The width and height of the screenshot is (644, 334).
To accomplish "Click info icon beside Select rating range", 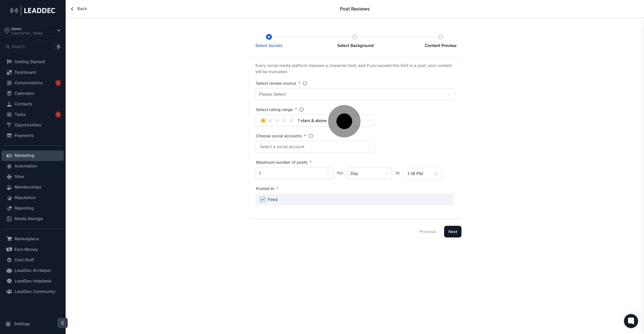I will click(302, 110).
